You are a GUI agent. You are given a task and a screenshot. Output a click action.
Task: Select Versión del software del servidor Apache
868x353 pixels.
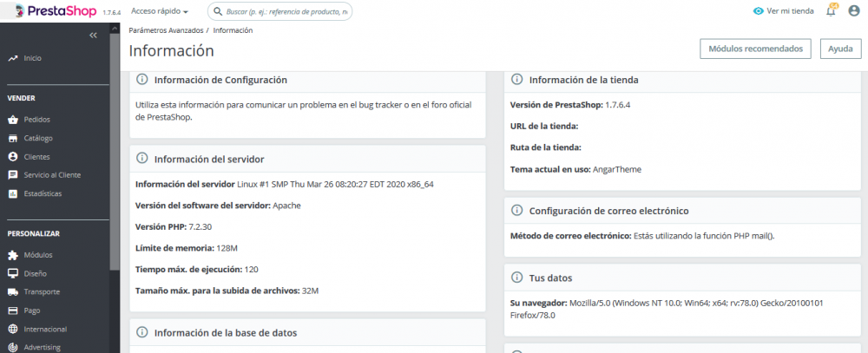pyautogui.click(x=218, y=206)
